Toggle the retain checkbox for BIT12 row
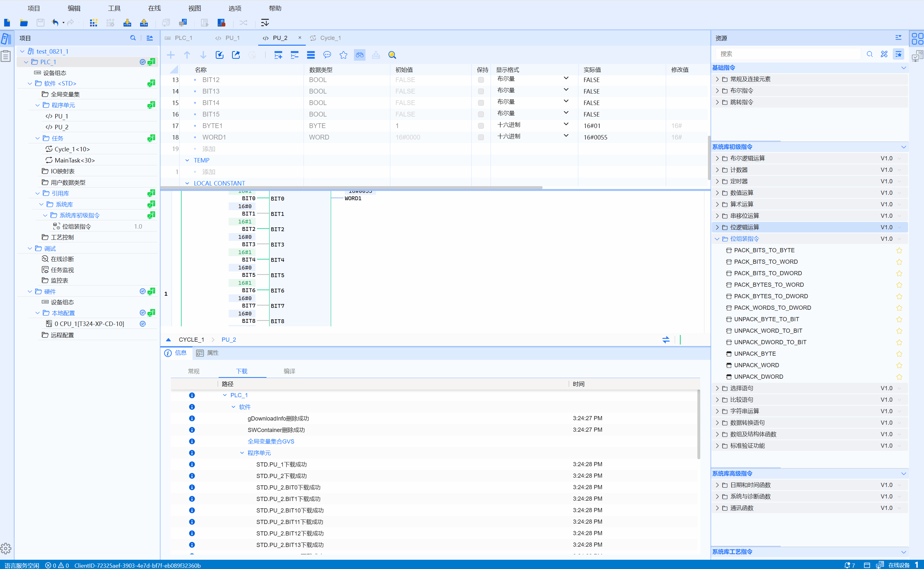 click(x=481, y=80)
